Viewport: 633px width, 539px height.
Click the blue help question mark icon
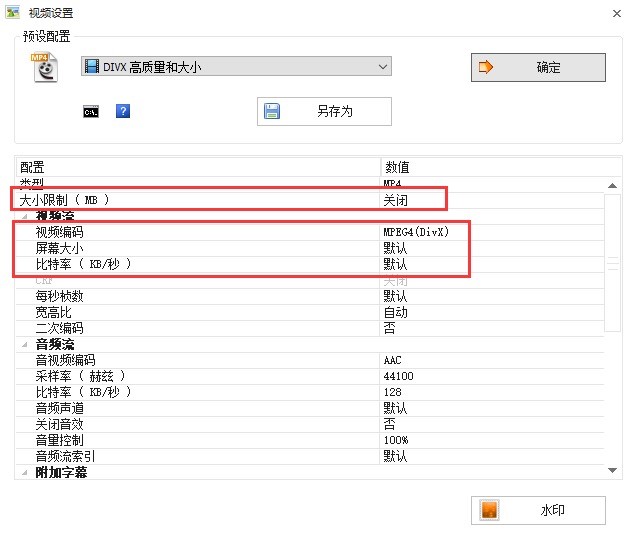(123, 111)
